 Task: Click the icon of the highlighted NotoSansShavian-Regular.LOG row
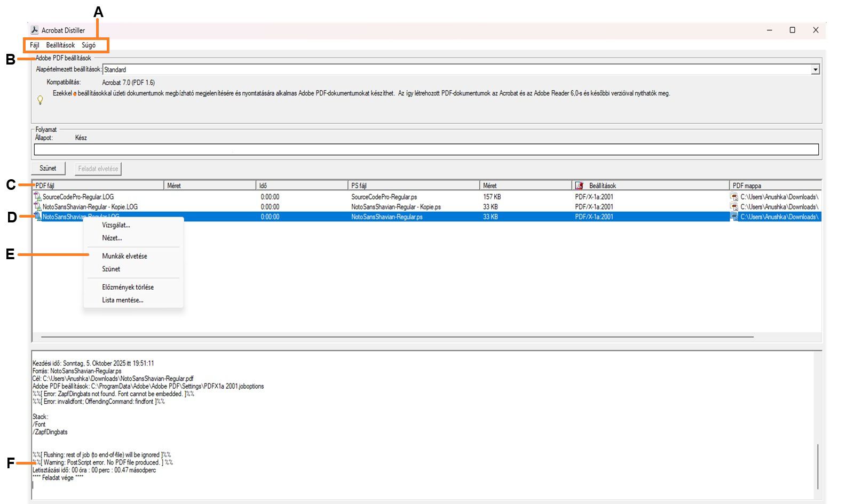[37, 217]
